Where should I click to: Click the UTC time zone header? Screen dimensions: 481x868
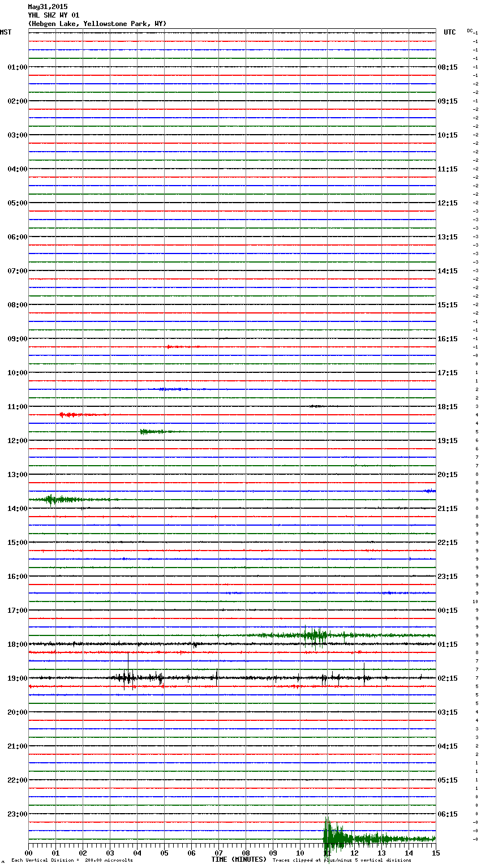pyautogui.click(x=450, y=32)
